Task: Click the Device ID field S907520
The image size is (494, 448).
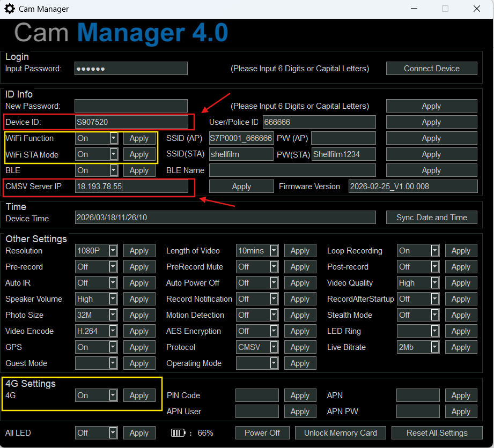Action: tap(132, 122)
